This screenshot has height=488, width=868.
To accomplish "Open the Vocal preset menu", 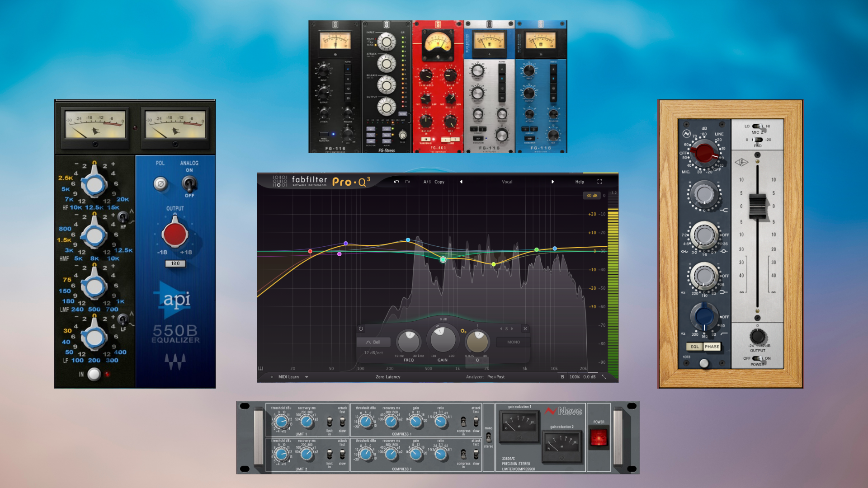I will 507,182.
